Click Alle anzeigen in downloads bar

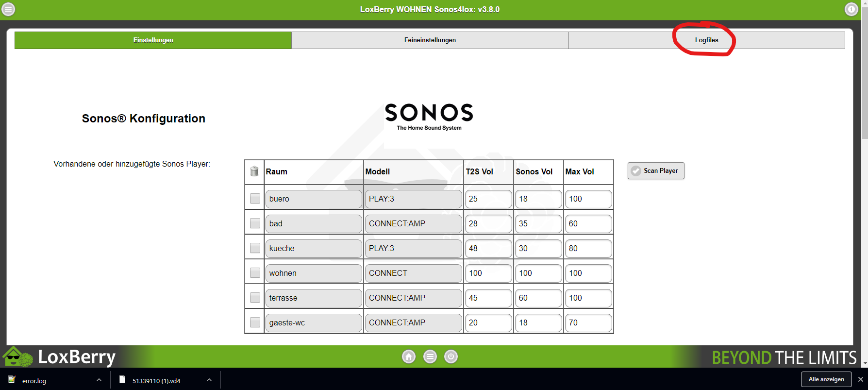(x=826, y=379)
